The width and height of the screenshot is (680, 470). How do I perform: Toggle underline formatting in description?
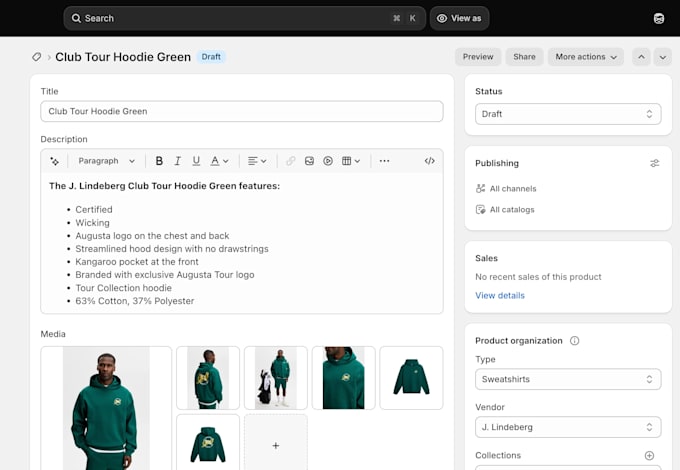(x=196, y=161)
